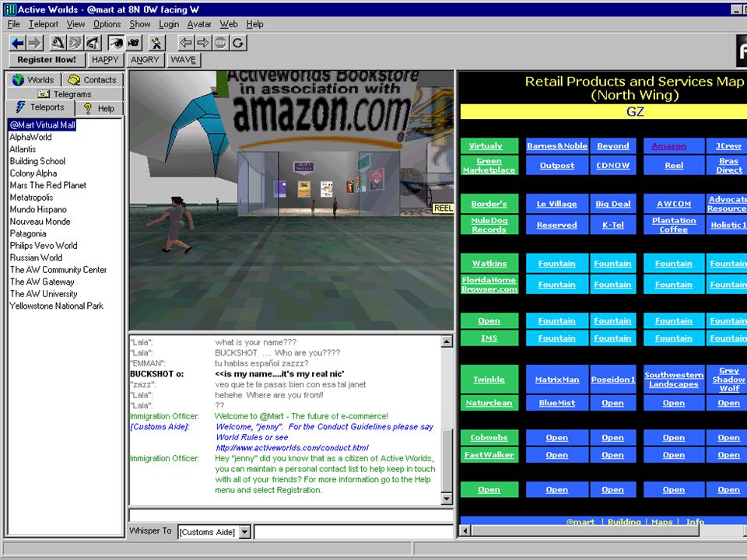The width and height of the screenshot is (747, 560).
Task: Switch to first person eye view
Action: pyautogui.click(x=116, y=44)
